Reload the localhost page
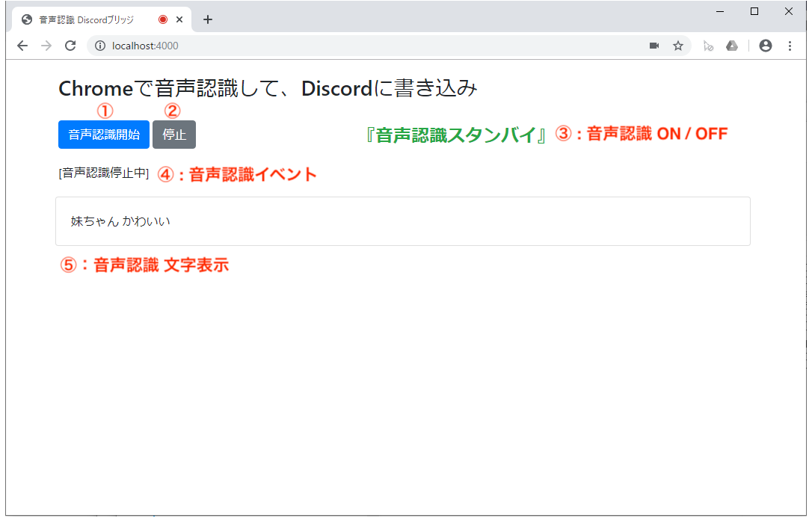This screenshot has height=521, width=812. pos(70,46)
